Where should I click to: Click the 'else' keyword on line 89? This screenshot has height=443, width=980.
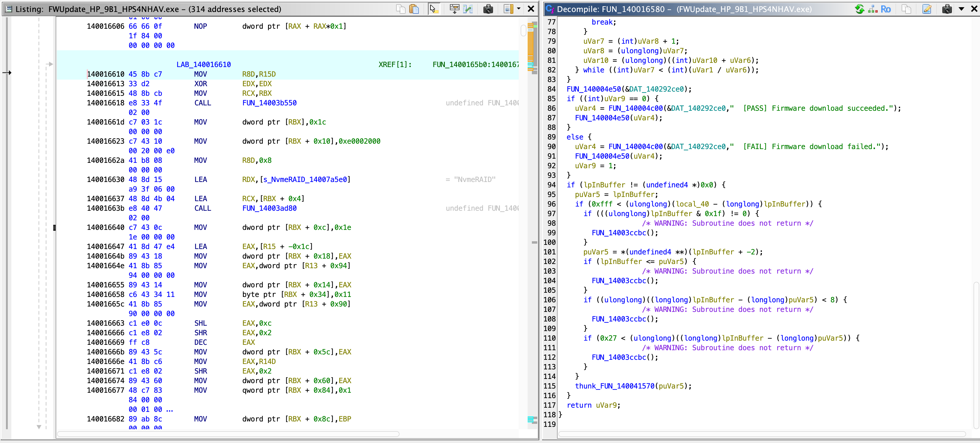click(575, 137)
